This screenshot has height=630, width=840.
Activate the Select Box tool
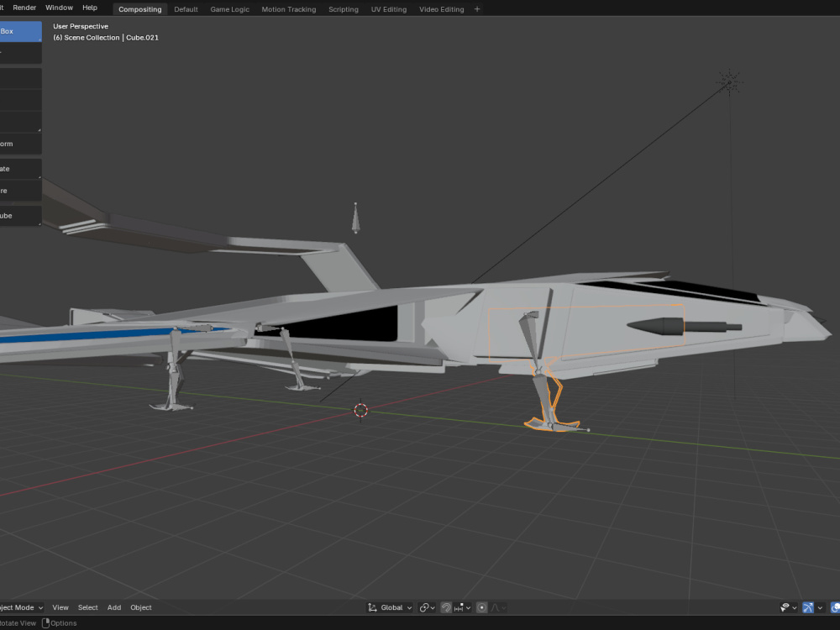20,31
